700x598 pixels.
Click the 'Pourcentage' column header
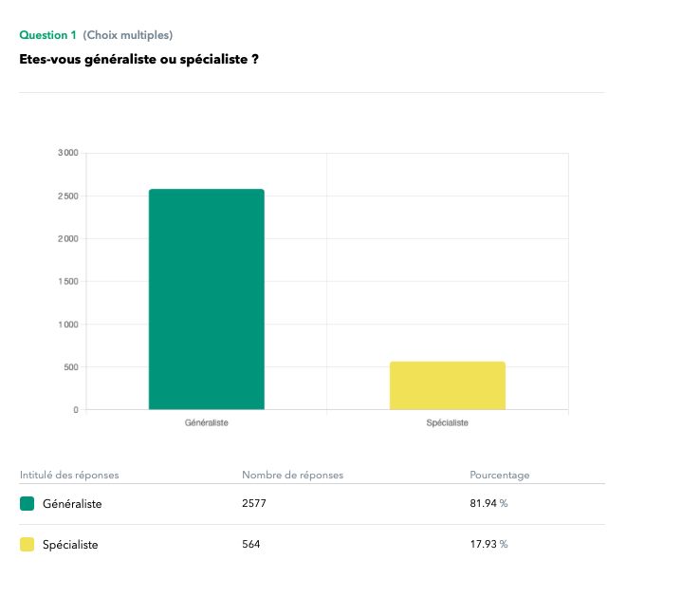click(x=499, y=475)
